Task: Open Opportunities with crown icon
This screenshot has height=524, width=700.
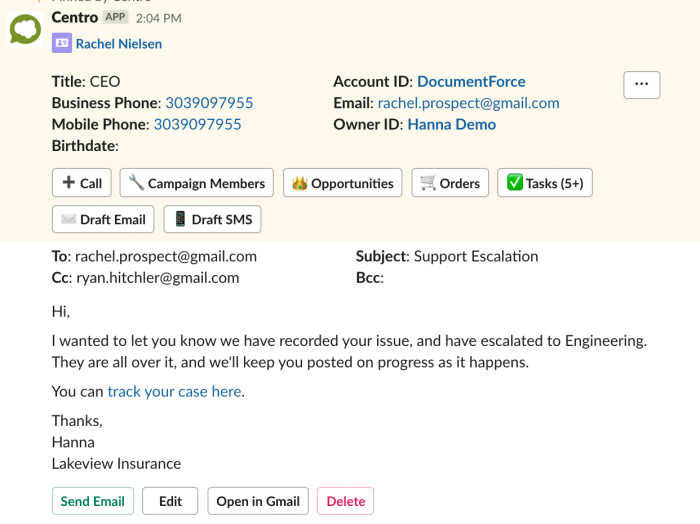Action: pyautogui.click(x=342, y=183)
